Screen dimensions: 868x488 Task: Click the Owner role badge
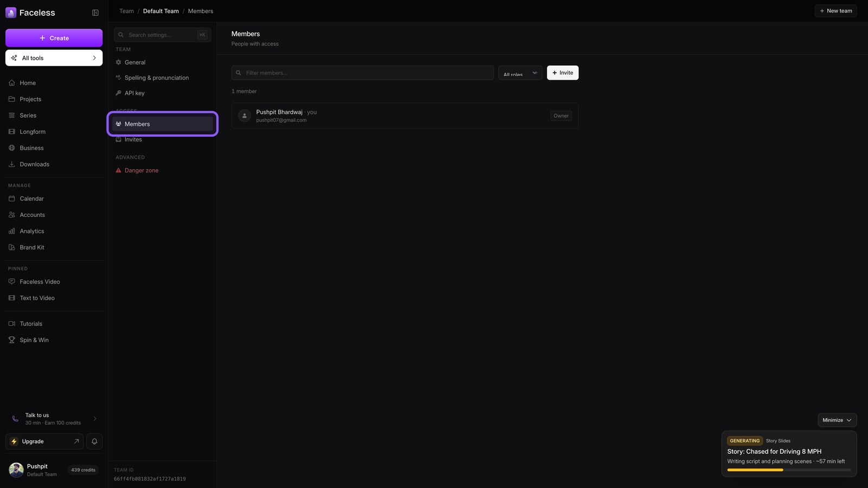pos(561,115)
